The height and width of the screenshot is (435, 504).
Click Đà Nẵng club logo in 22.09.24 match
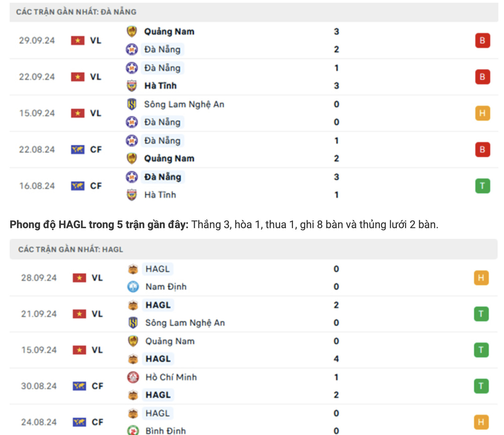tap(132, 68)
